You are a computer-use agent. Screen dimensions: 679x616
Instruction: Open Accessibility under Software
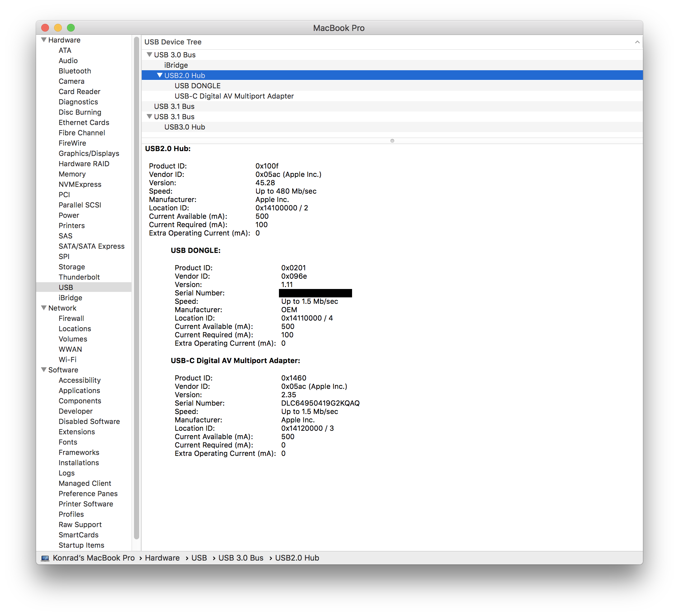click(80, 380)
